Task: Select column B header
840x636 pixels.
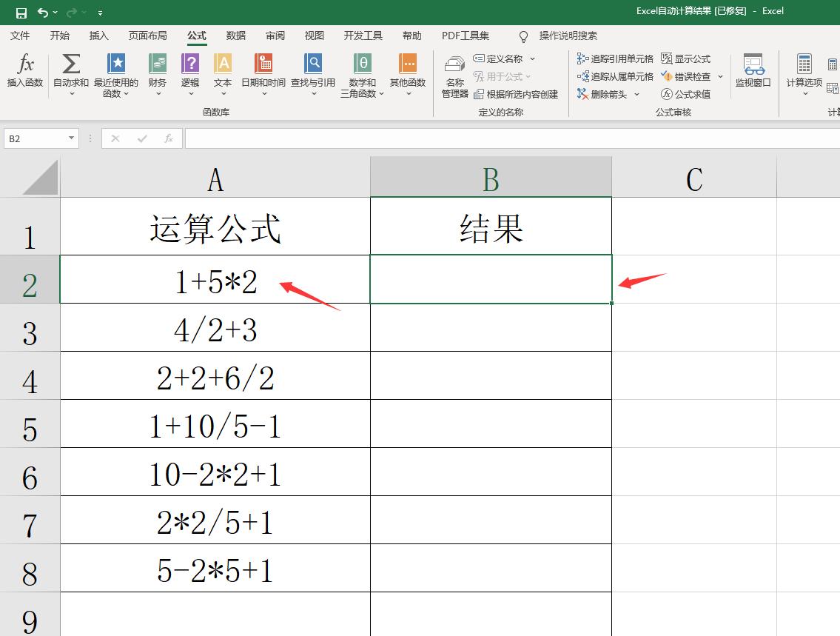Action: coord(491,178)
